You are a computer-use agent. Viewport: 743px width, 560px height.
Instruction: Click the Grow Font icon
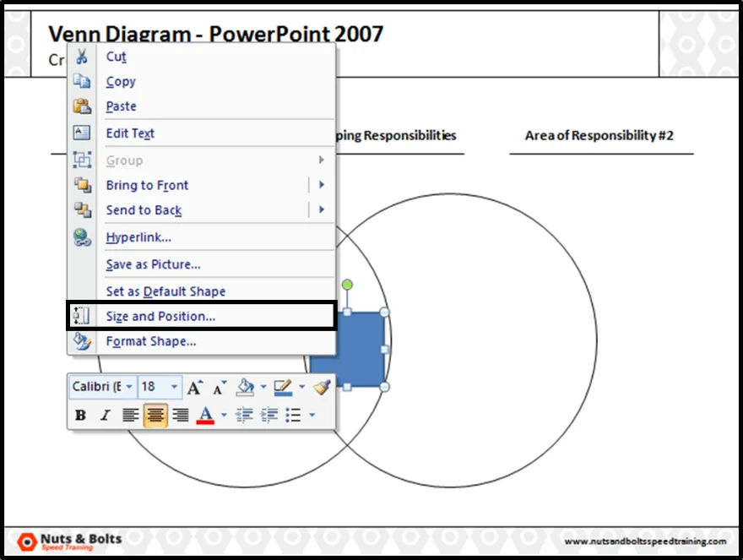click(195, 388)
